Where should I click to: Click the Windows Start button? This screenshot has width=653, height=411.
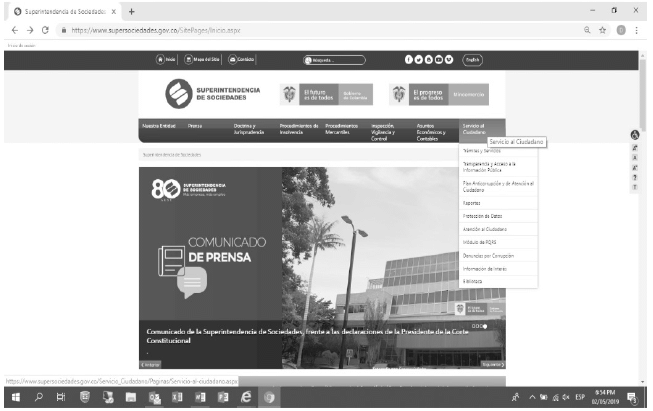click(14, 398)
